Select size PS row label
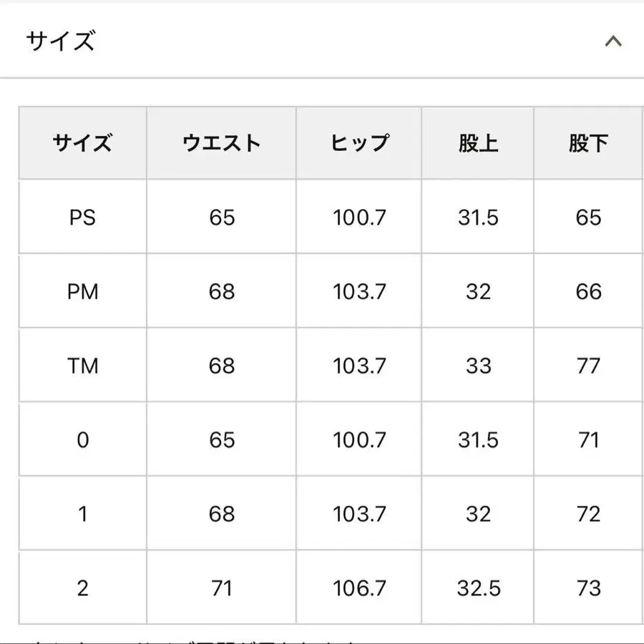The height and width of the screenshot is (644, 644). coord(82,217)
